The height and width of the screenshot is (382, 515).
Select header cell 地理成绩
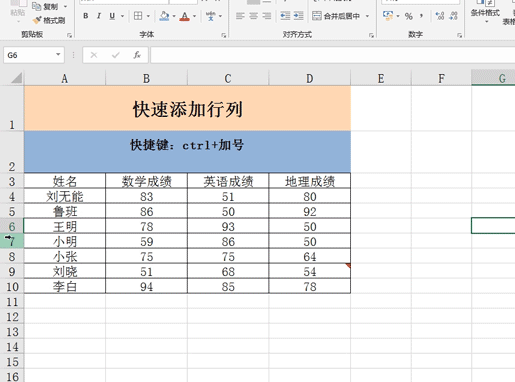click(x=310, y=181)
